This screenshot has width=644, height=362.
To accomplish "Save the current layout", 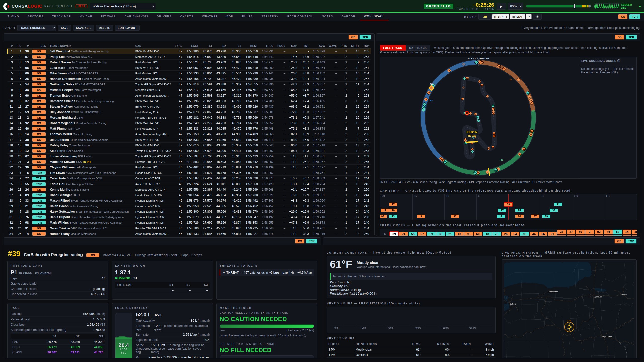I will coord(65,28).
